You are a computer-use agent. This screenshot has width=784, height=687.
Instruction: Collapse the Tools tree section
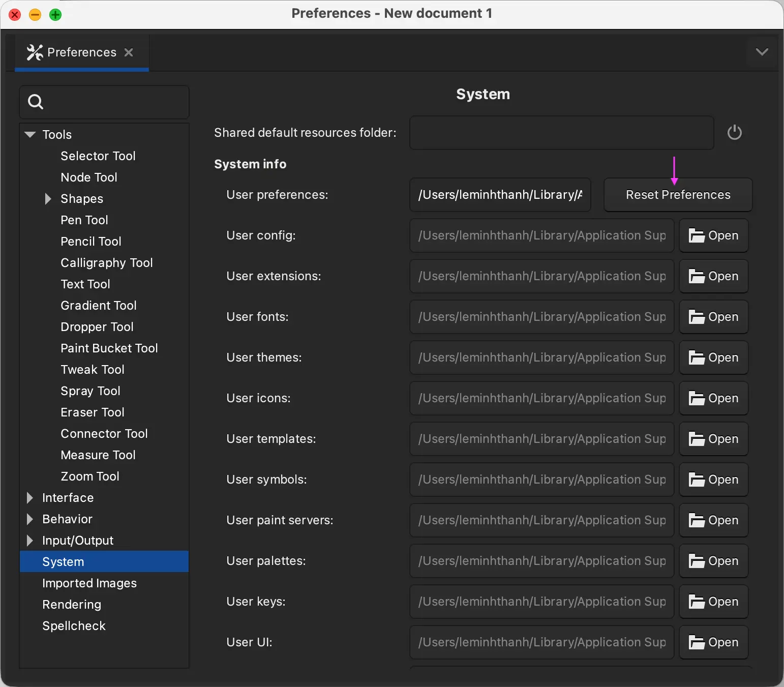tap(30, 135)
